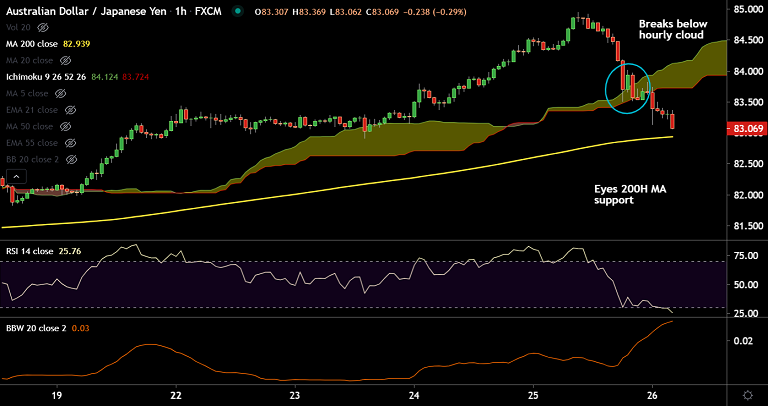Click the date 25 on time axis
Screen dimensions: 768x406
[x=534, y=395]
